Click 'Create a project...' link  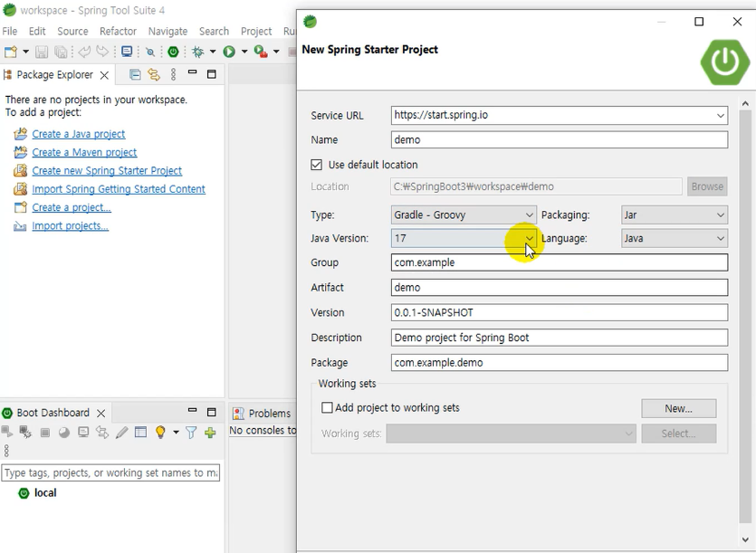click(x=72, y=207)
